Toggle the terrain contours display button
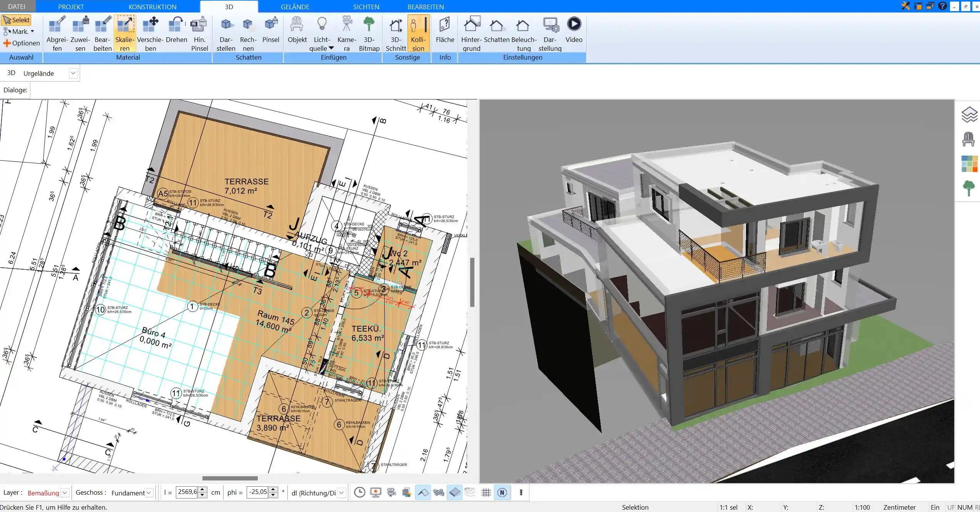The image size is (980, 512). point(470,492)
